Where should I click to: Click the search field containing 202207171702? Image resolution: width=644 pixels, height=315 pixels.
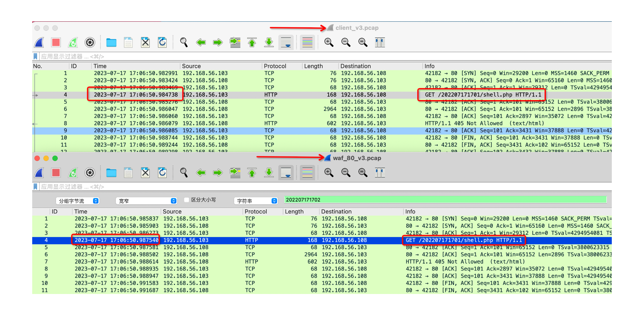click(444, 200)
